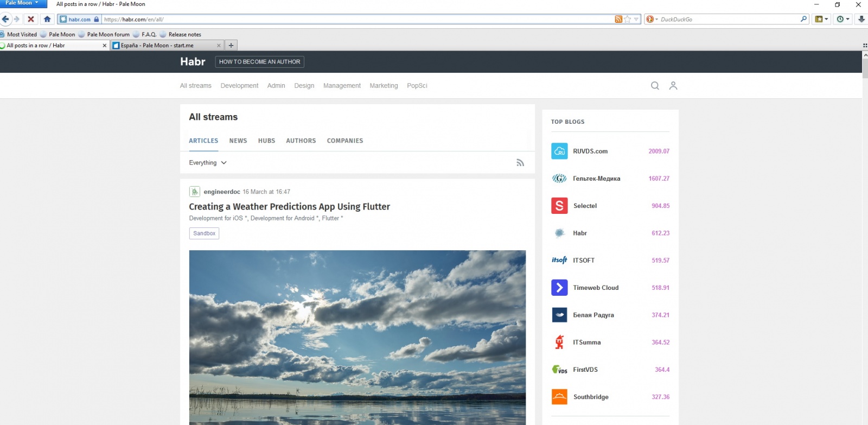
Task: Open the Timeweb Cloud blog logo
Action: (x=559, y=288)
